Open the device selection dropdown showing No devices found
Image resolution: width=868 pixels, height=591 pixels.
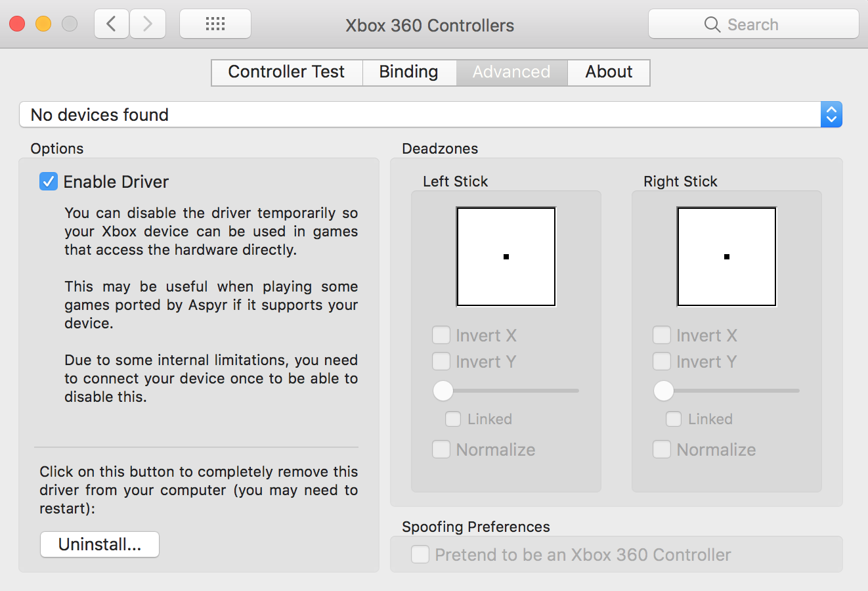click(831, 114)
